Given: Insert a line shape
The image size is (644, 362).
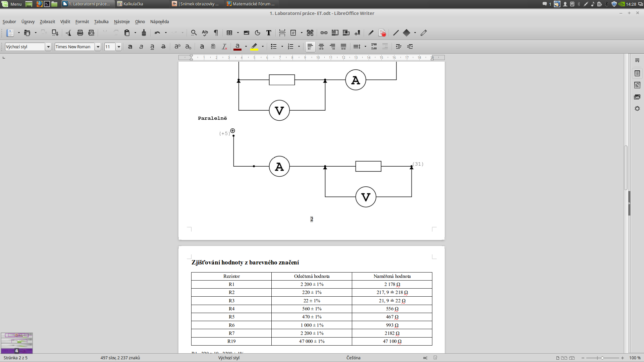Looking at the screenshot, I should [x=396, y=33].
